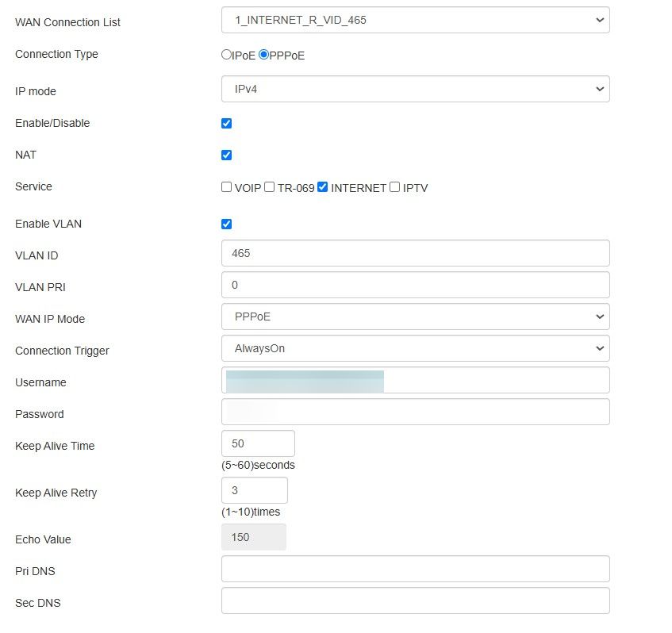
Task: Expand the IP mode dropdown
Action: point(415,89)
